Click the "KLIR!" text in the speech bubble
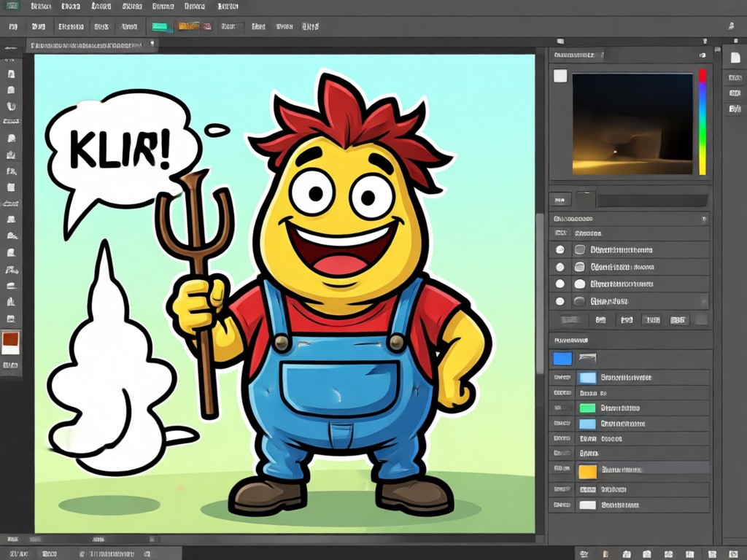 click(120, 149)
